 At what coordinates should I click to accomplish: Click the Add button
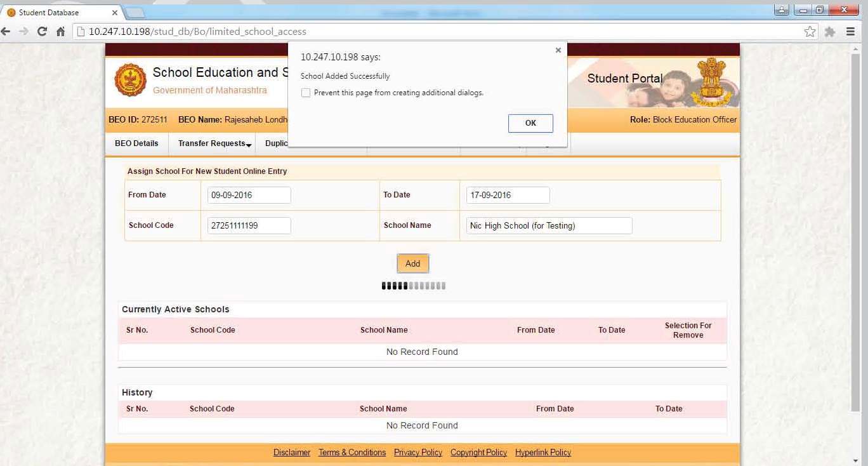[x=412, y=263]
